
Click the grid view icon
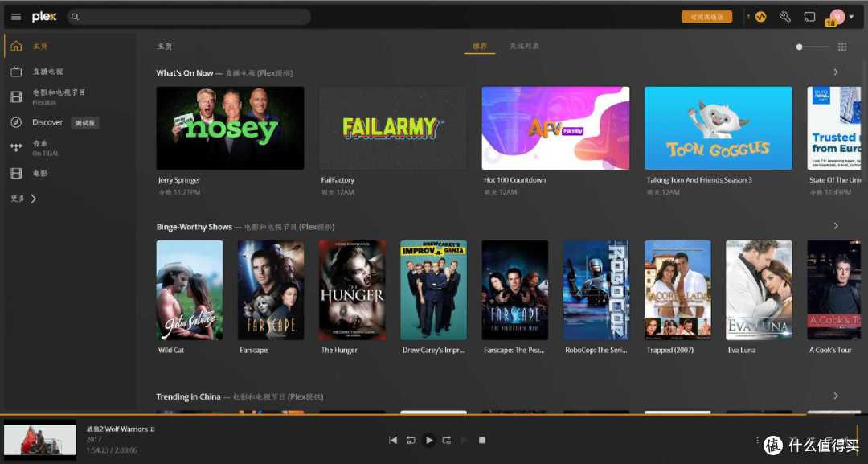click(x=842, y=47)
